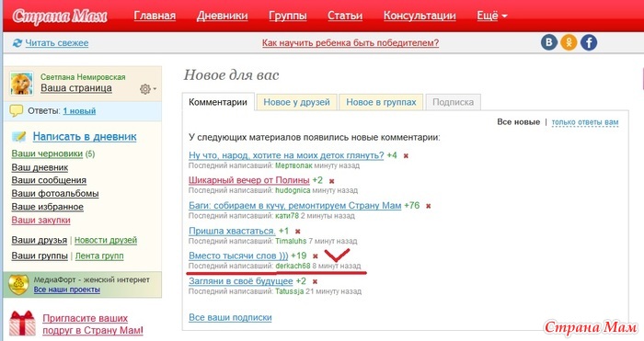Screen dimensions: 644x341
Task: Open 'Шикарный вечер от Полины' post
Action: (249, 180)
